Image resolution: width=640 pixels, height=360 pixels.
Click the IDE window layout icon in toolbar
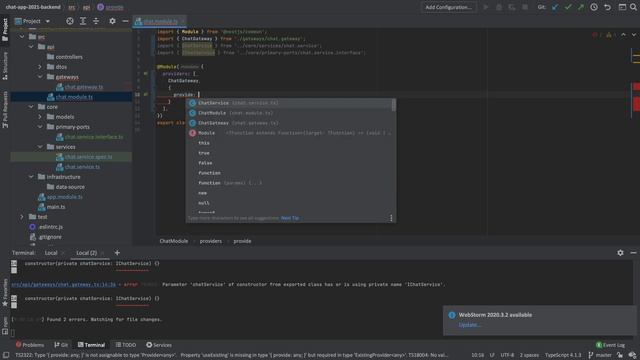[622, 7]
